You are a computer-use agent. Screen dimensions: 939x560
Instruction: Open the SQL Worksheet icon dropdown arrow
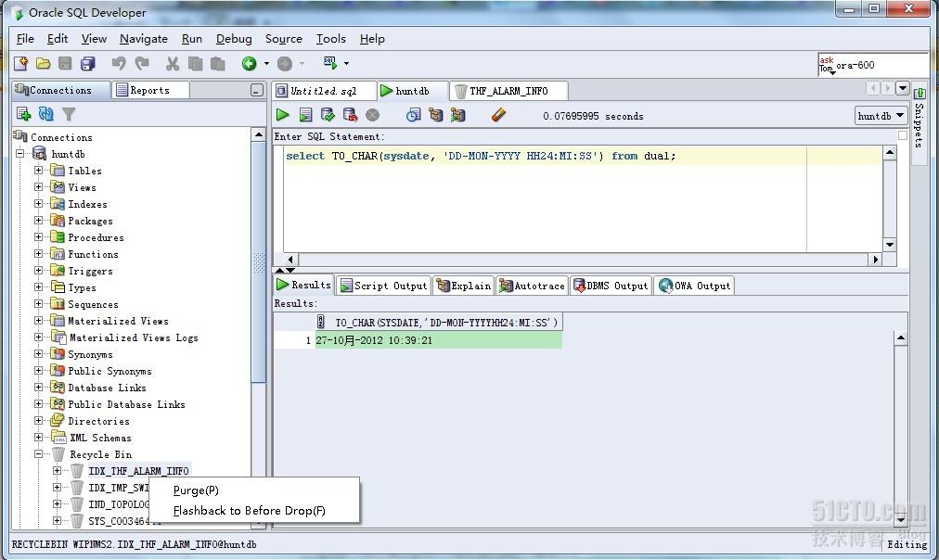(x=347, y=63)
